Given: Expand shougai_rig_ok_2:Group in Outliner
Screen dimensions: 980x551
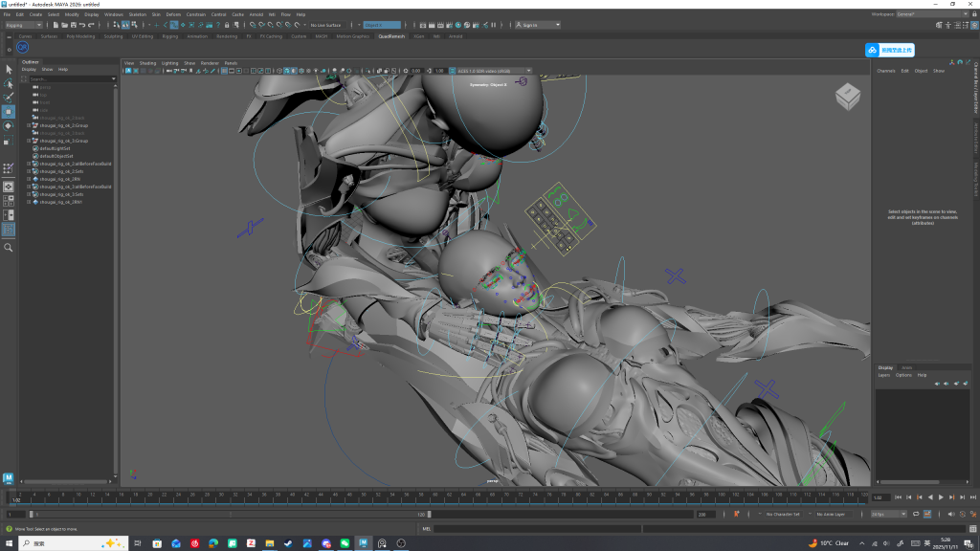Looking at the screenshot, I should pyautogui.click(x=29, y=125).
